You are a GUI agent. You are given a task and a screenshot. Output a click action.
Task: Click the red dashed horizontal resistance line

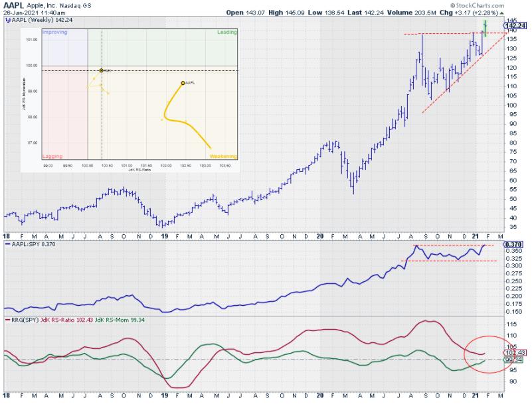(438, 33)
